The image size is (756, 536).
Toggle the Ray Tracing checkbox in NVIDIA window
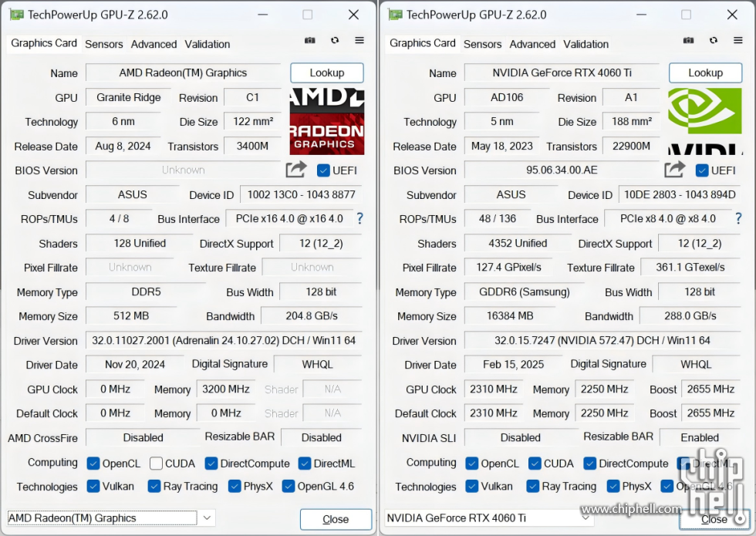[x=532, y=486]
